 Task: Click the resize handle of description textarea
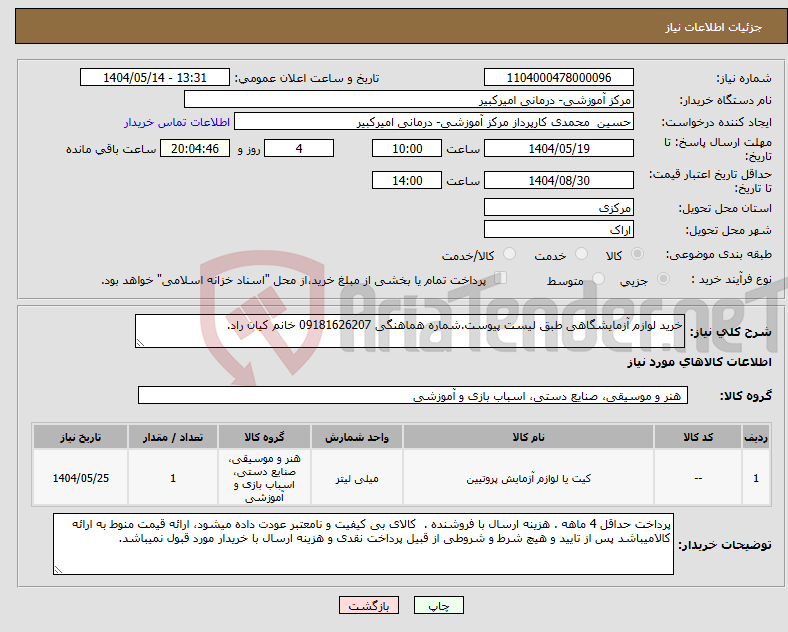[x=140, y=343]
